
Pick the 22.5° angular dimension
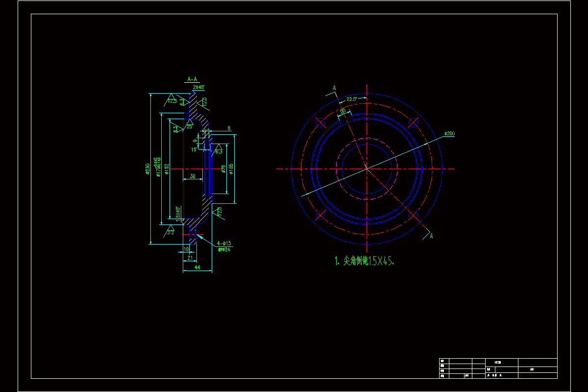point(352,99)
